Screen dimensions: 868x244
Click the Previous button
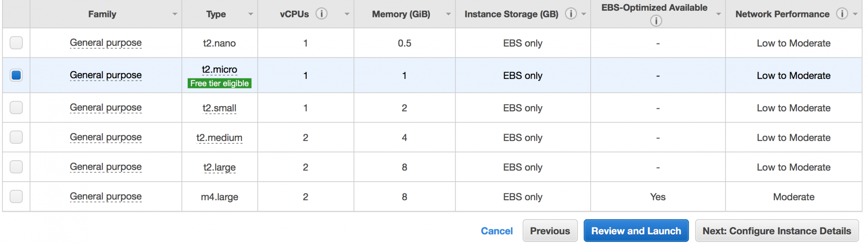tap(550, 231)
